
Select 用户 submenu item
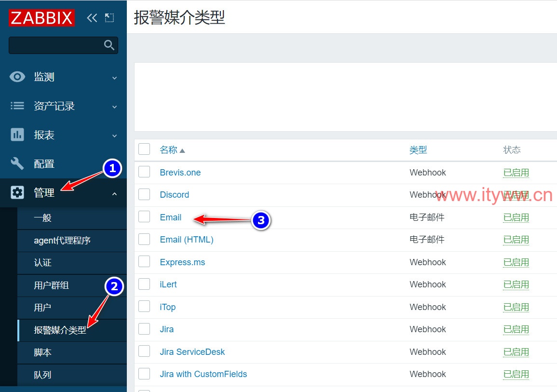pos(72,308)
